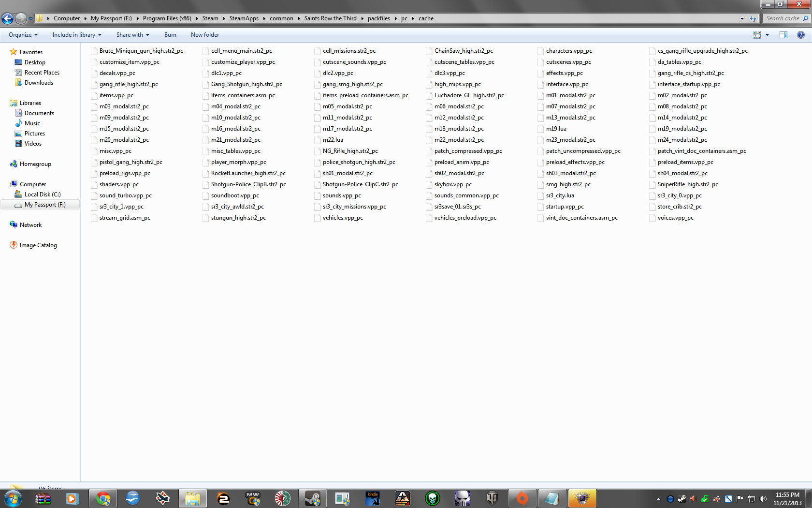This screenshot has height=508, width=812.
Task: Open the views More options arrow
Action: tap(767, 35)
